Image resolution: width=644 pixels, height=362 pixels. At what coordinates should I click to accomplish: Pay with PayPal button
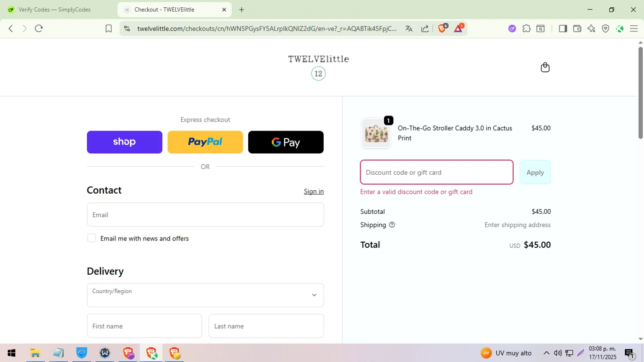(x=205, y=142)
